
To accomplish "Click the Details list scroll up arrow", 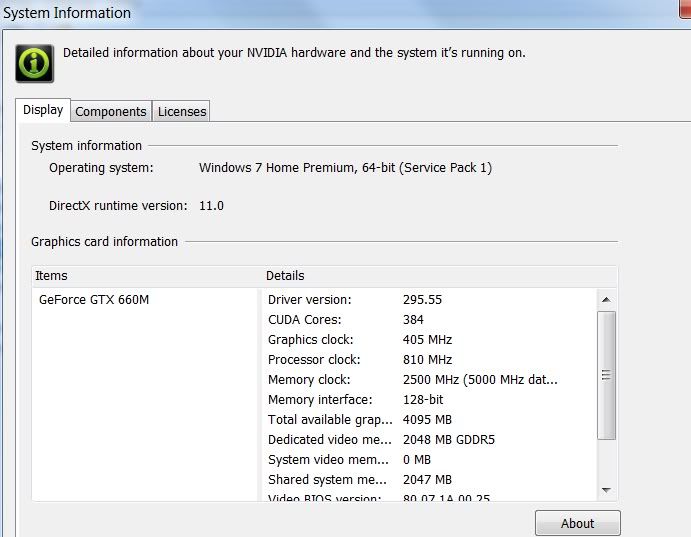I will pos(606,300).
